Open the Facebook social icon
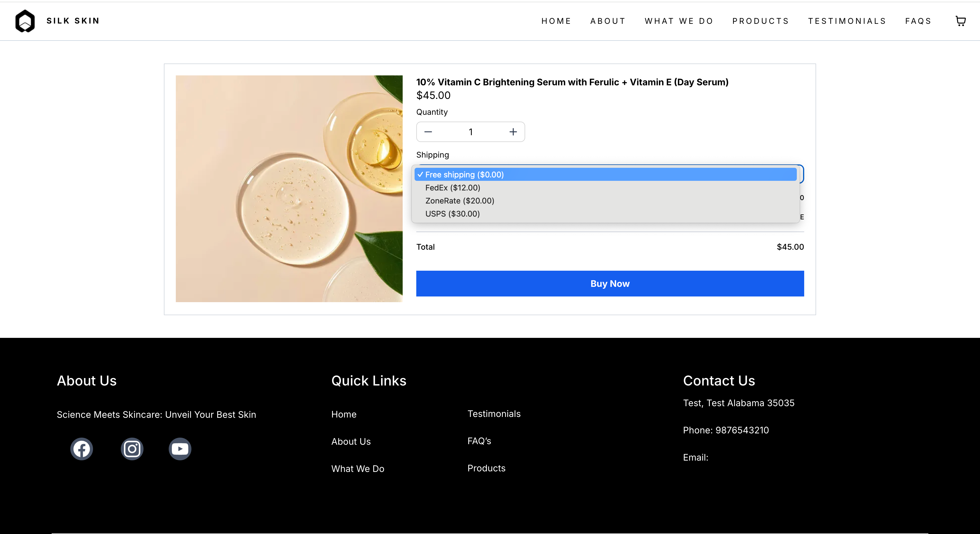Screen dimensions: 980x534 coord(81,449)
